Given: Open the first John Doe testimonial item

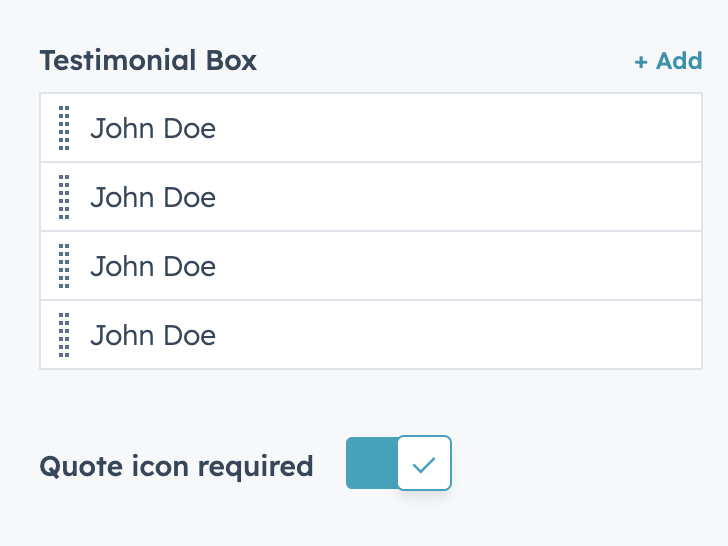Looking at the screenshot, I should [x=153, y=128].
